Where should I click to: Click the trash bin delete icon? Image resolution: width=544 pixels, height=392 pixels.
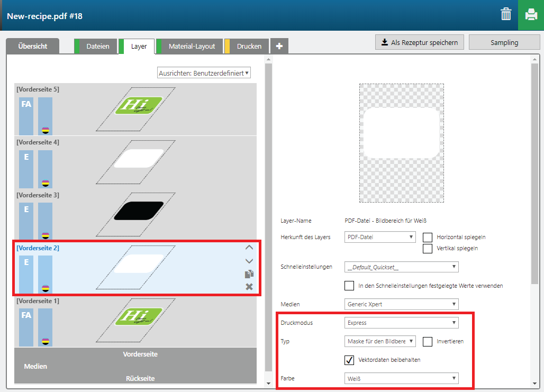(x=506, y=15)
